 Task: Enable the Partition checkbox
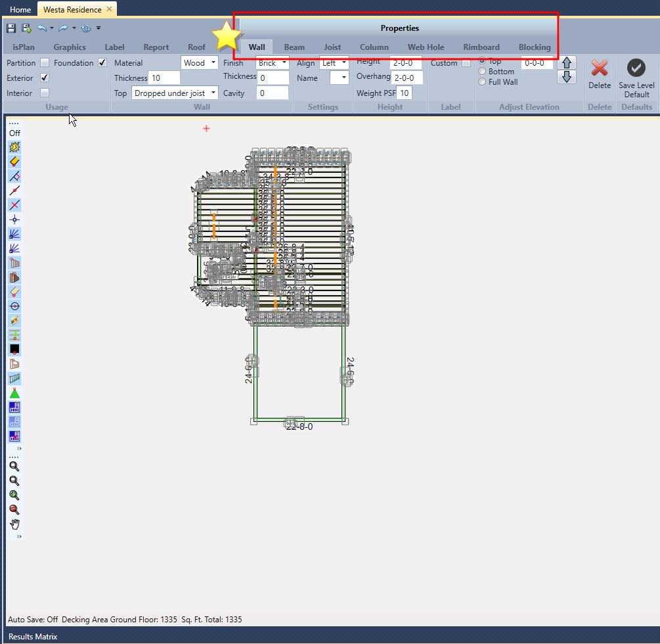pyautogui.click(x=45, y=63)
